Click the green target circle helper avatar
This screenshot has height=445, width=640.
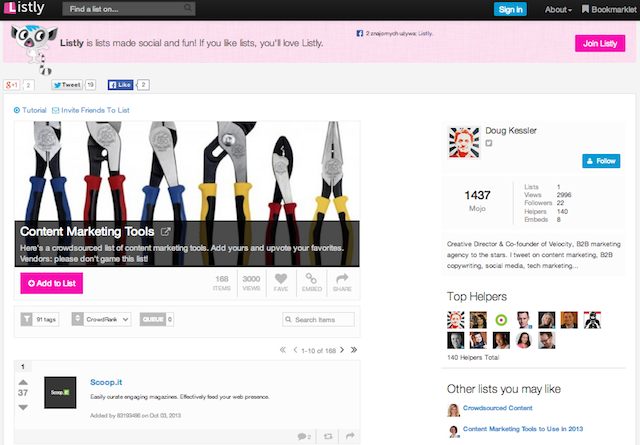tap(501, 320)
